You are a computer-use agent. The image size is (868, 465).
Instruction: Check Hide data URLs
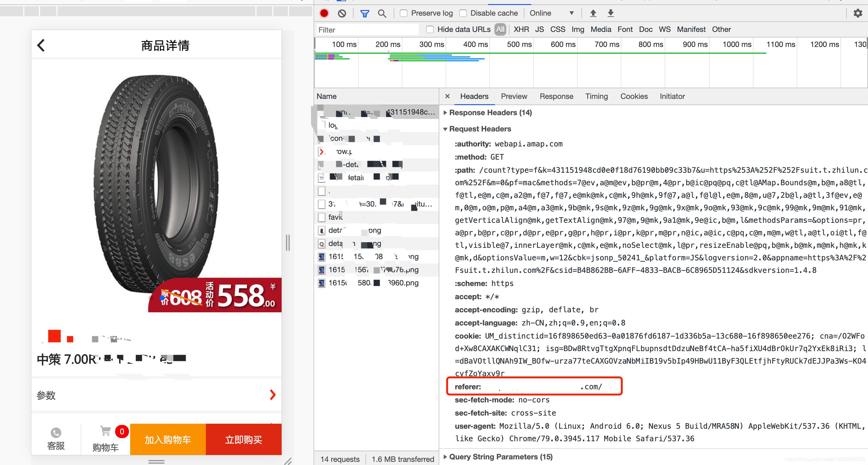(x=430, y=30)
